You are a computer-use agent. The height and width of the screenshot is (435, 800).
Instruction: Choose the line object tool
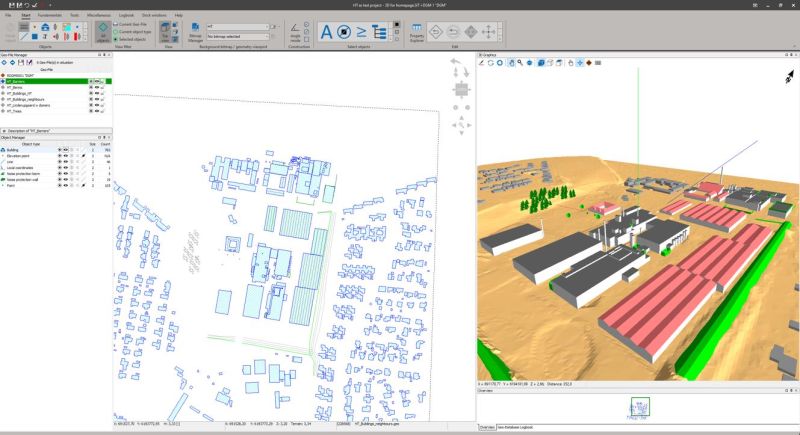point(24,37)
